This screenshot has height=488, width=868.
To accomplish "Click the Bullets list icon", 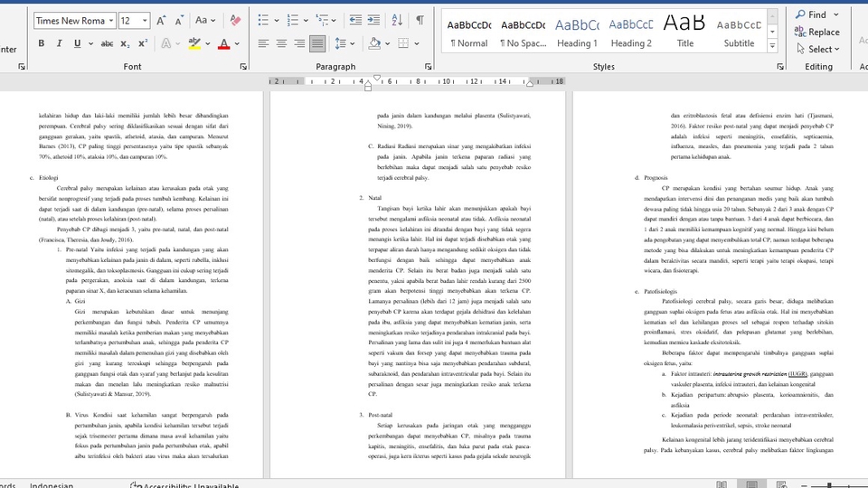I will coord(263,21).
